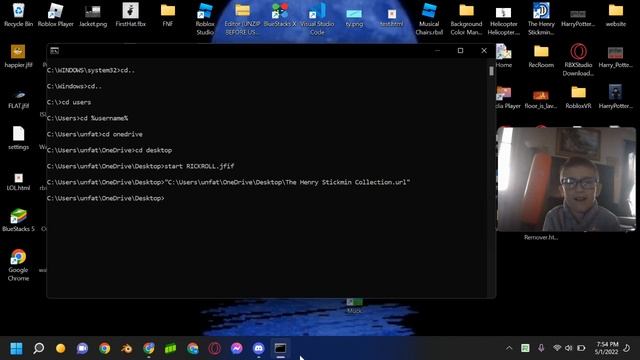
Task: Click the microphone tray icon
Action: click(x=541, y=348)
